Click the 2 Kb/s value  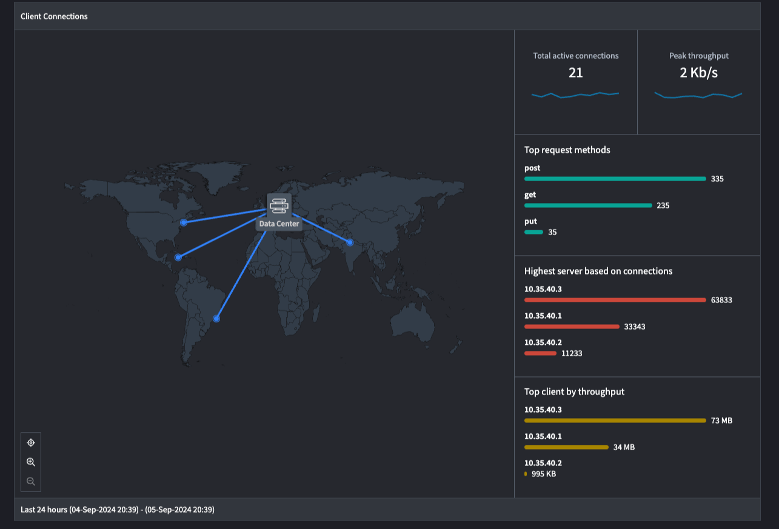tap(698, 73)
